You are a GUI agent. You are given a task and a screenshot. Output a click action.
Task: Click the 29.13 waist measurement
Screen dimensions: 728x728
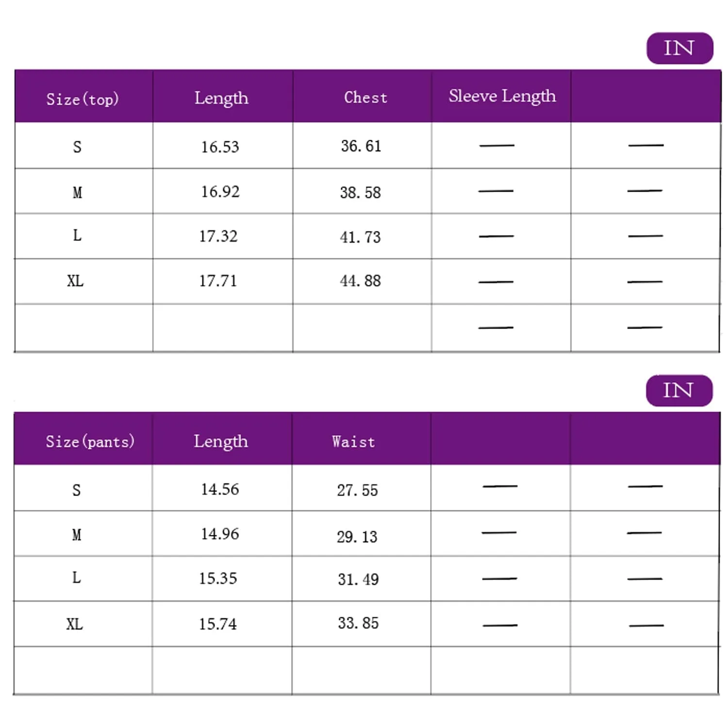point(357,536)
